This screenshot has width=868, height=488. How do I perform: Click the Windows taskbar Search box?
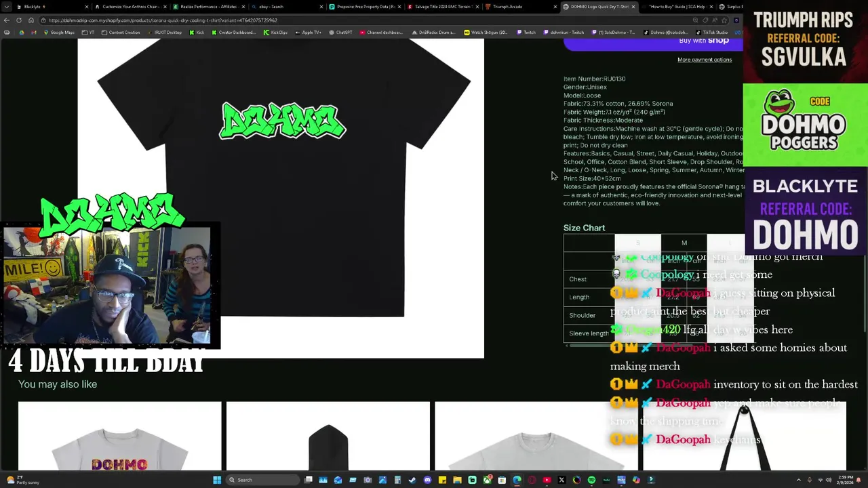[263, 480]
